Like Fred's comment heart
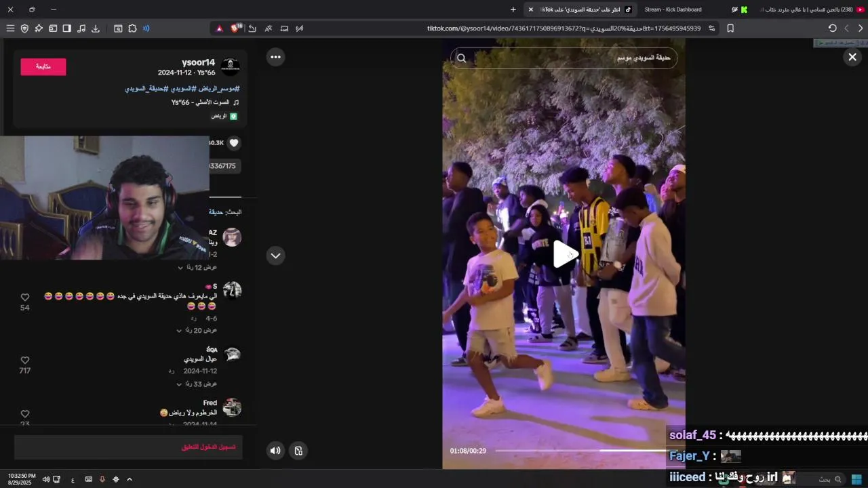Screen dimensions: 868x488 pos(25,414)
